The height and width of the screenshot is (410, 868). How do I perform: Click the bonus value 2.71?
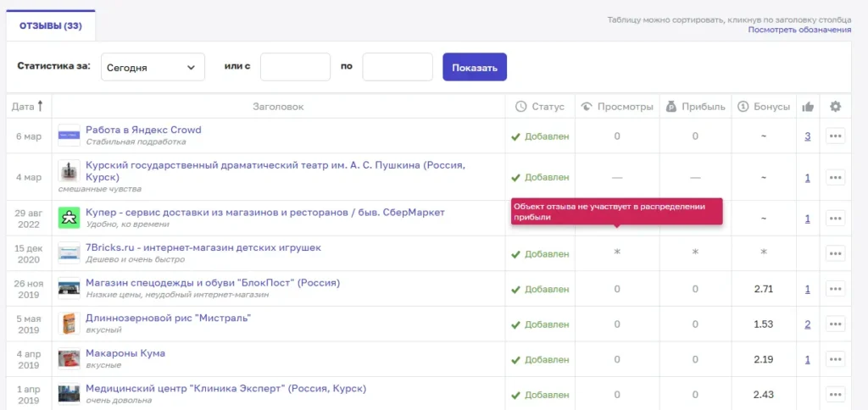pos(764,289)
